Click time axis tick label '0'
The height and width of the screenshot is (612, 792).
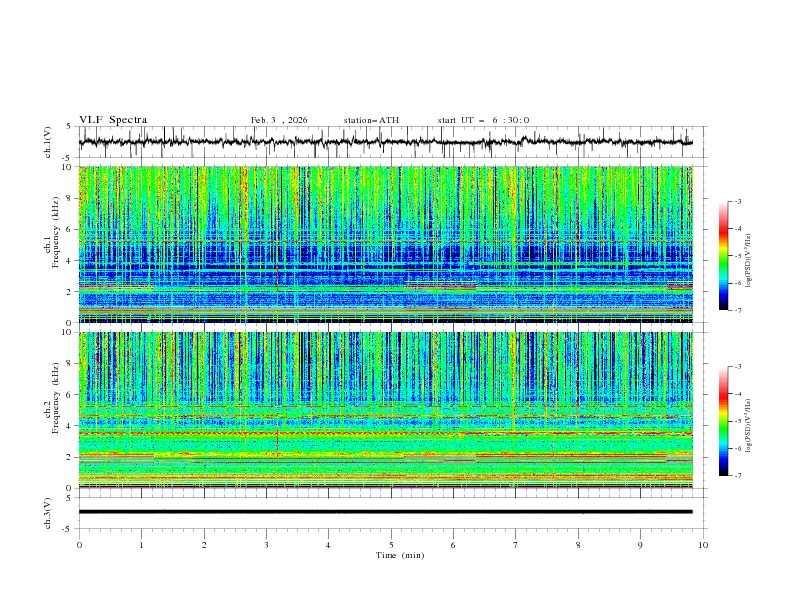(x=79, y=545)
